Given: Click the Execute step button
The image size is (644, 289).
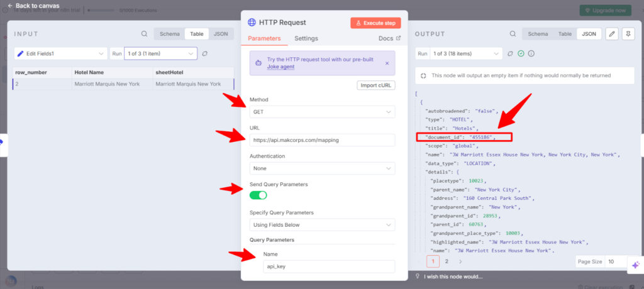Looking at the screenshot, I should click(375, 23).
